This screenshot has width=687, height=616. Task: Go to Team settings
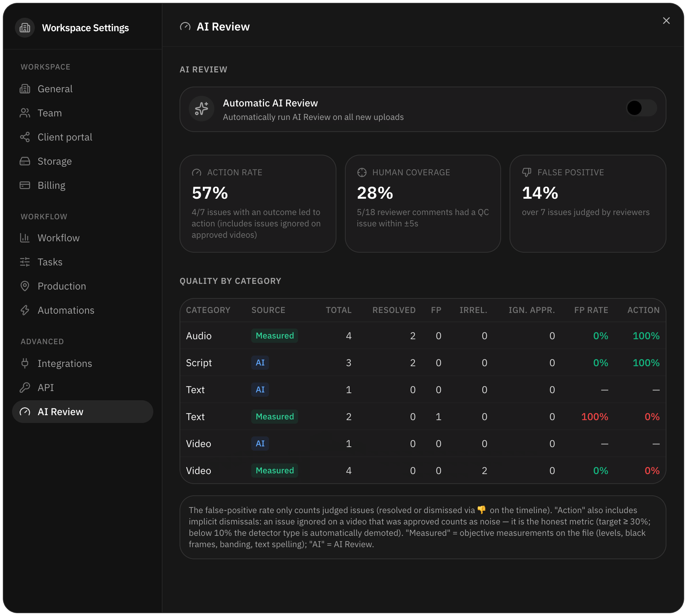82,113
